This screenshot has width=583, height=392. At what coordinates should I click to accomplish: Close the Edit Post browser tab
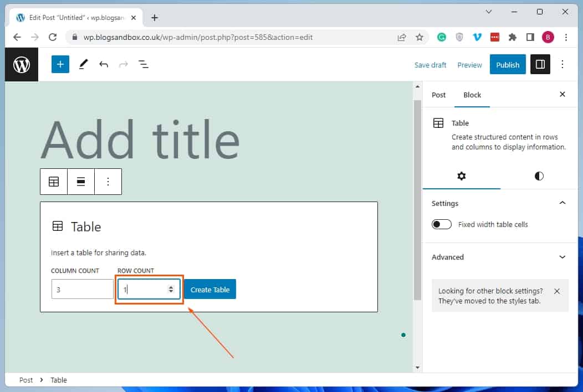pyautogui.click(x=134, y=18)
